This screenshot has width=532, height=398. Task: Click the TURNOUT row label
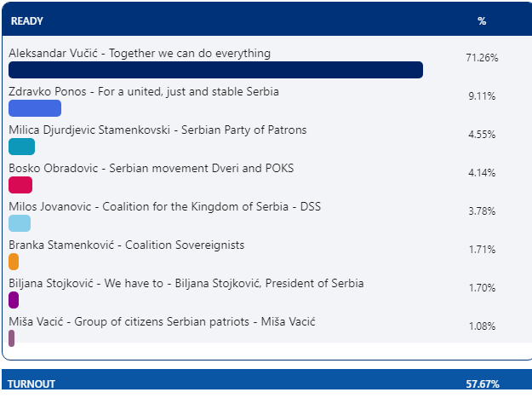(x=31, y=384)
